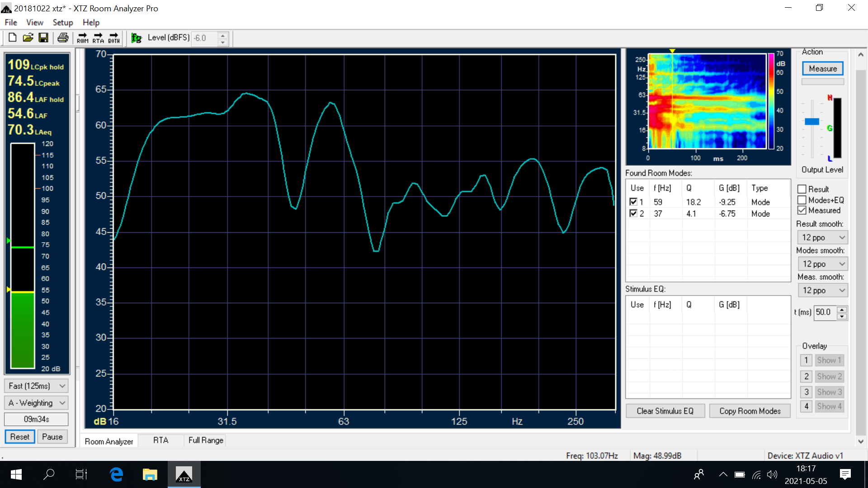Viewport: 868px width, 488px height.
Task: Open Task View on the taskbar
Action: [x=81, y=474]
